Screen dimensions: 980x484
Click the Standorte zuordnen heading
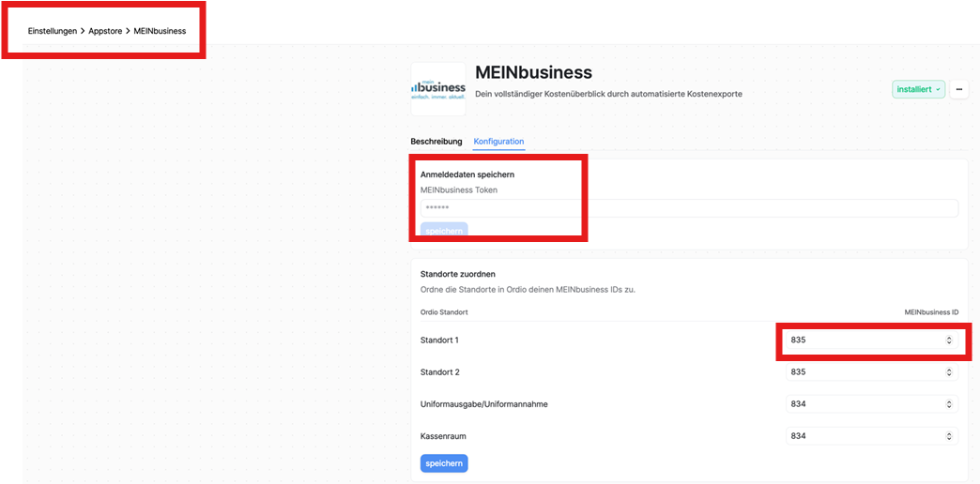pyautogui.click(x=458, y=274)
